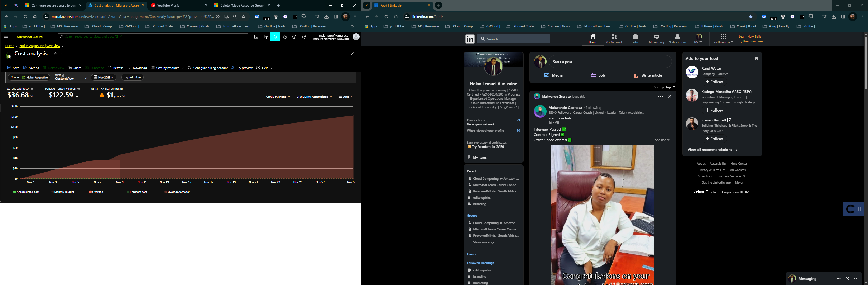Image resolution: width=868 pixels, height=285 pixels.
Task: Expand the $36.68 actual cost dropdown
Action: point(20,95)
